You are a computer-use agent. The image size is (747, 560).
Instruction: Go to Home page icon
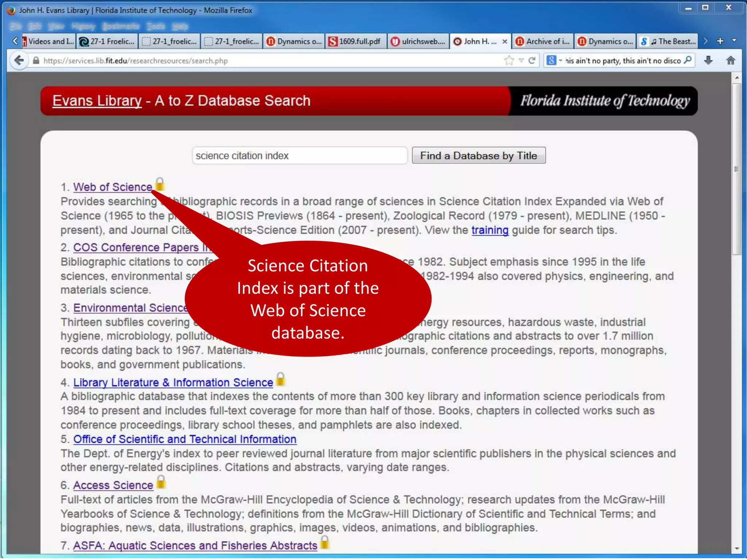click(x=731, y=61)
